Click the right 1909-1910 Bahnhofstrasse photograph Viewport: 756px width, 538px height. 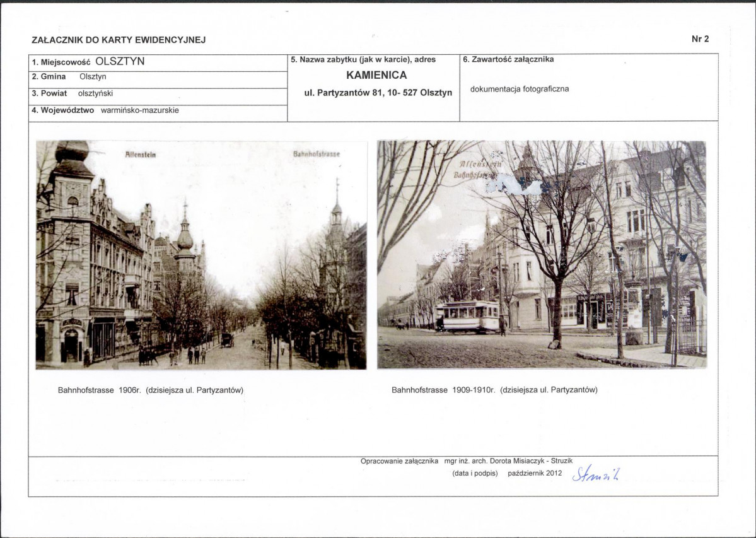coord(542,255)
